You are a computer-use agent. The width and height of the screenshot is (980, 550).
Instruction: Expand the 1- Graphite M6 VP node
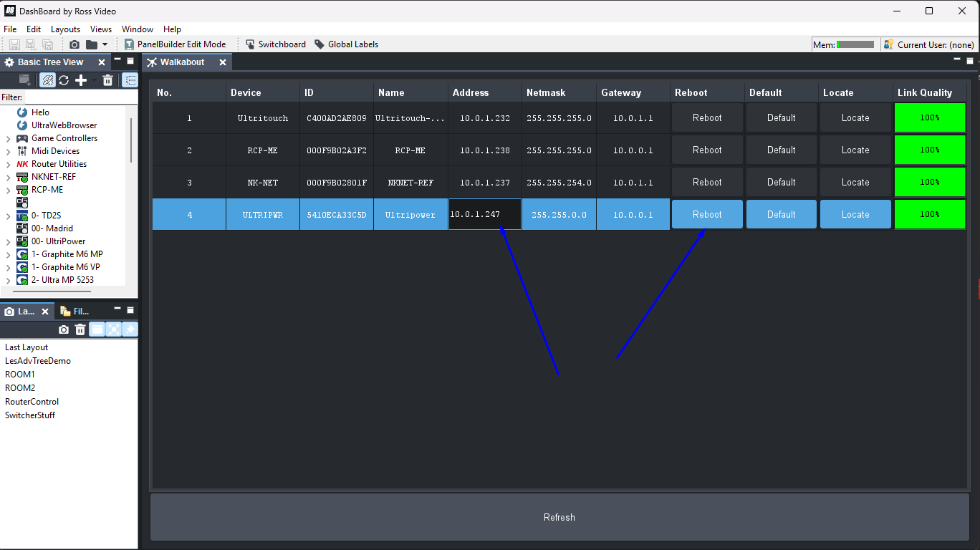(x=8, y=267)
